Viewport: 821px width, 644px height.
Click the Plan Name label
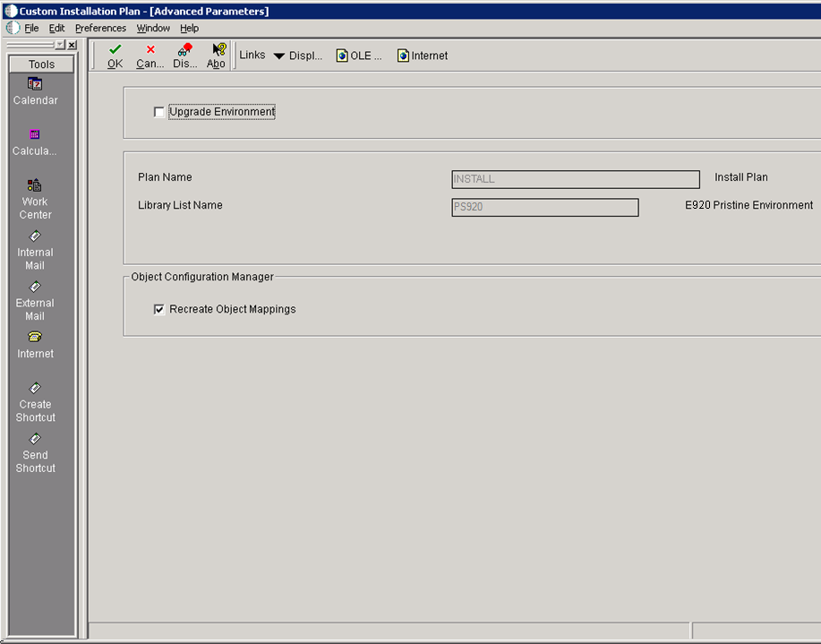[165, 177]
